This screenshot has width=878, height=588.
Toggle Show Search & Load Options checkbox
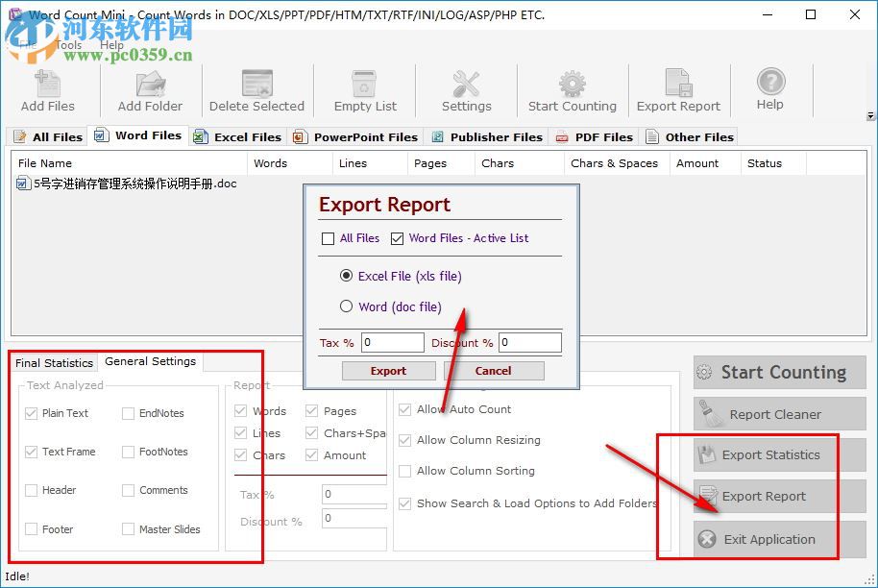[x=404, y=503]
